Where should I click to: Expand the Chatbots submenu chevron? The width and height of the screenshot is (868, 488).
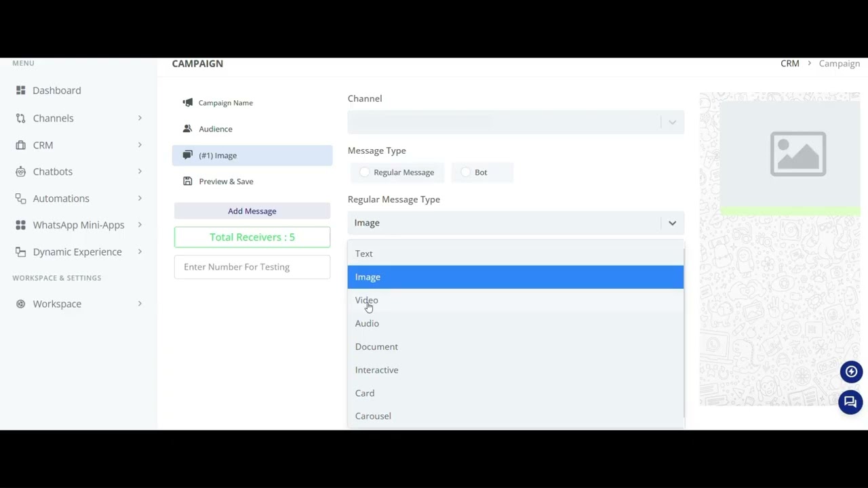point(140,171)
